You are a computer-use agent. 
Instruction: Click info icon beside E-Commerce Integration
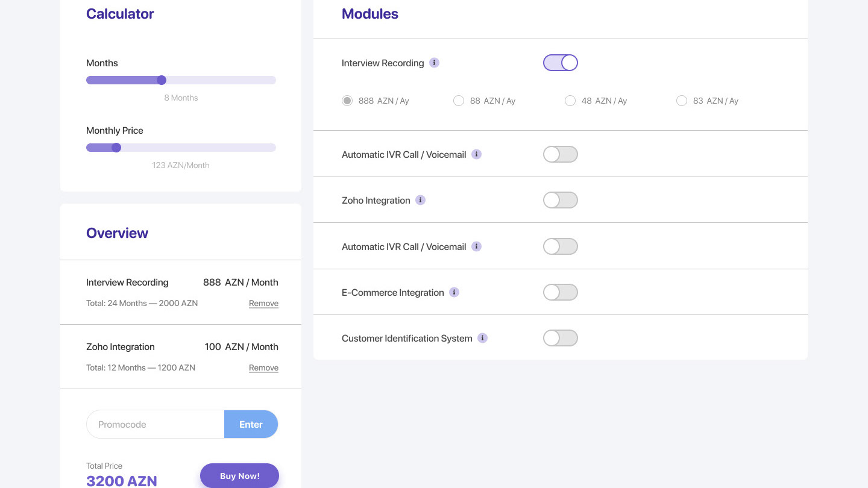coord(454,292)
